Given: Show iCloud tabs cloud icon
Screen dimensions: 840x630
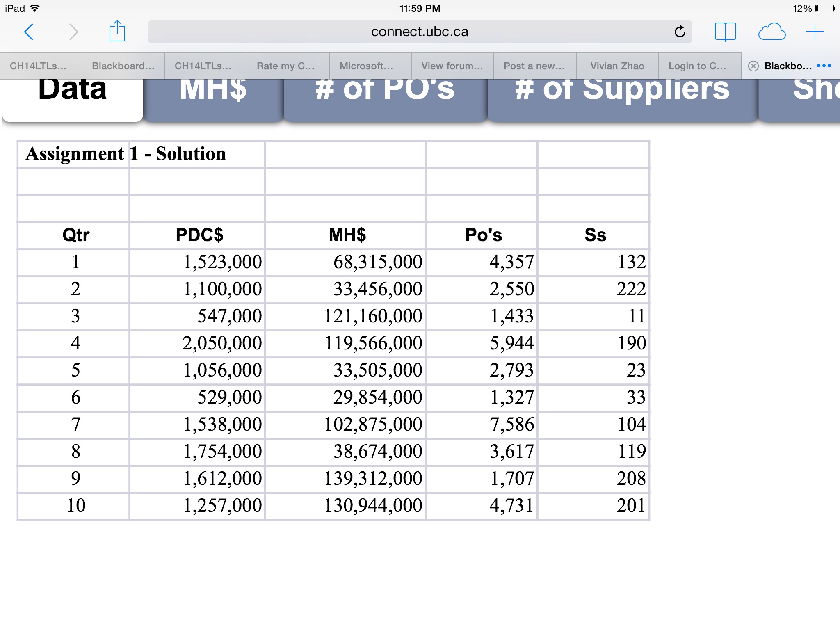Looking at the screenshot, I should tap(772, 32).
